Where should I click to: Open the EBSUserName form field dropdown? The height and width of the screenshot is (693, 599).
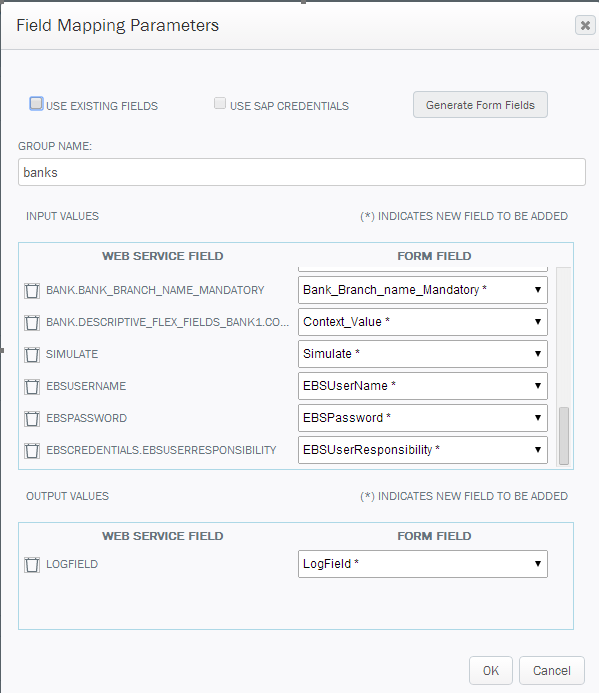click(x=423, y=386)
